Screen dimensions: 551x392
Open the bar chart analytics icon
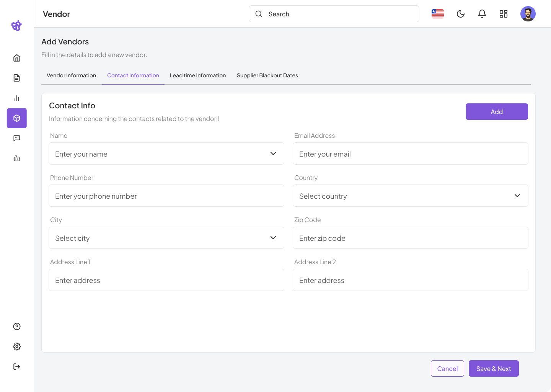[x=17, y=98]
